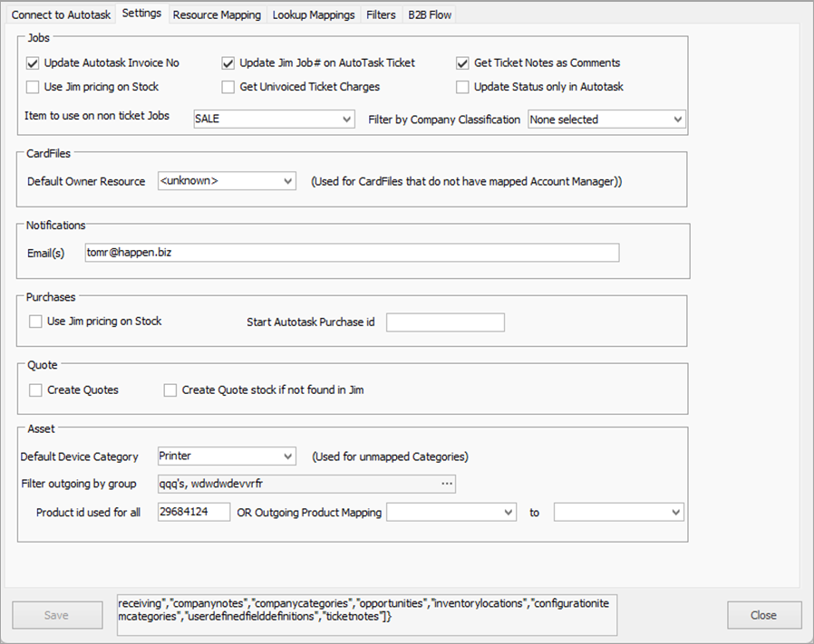Screen dimensions: 814x644
Task: Toggle Use Jim pricing on Stock under Purchases
Action: tap(36, 322)
